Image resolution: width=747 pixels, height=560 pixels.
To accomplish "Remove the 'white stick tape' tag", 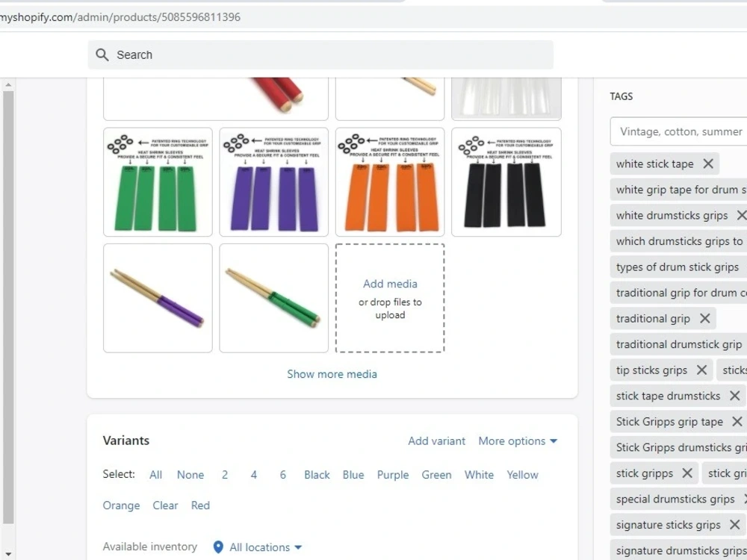I will [x=708, y=164].
